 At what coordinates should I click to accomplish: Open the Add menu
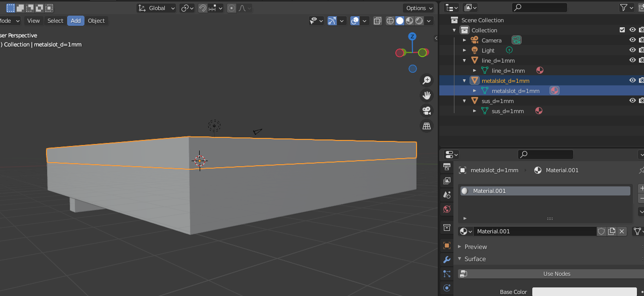click(x=76, y=21)
